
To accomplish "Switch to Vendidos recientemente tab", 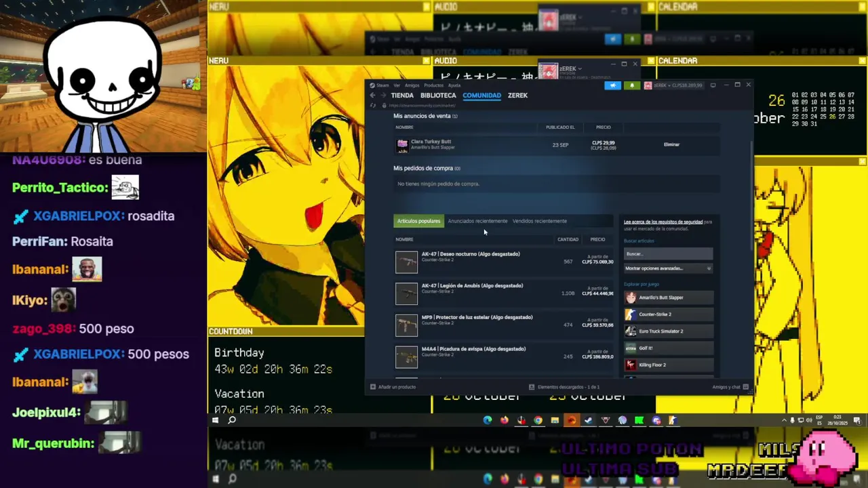I will (540, 221).
